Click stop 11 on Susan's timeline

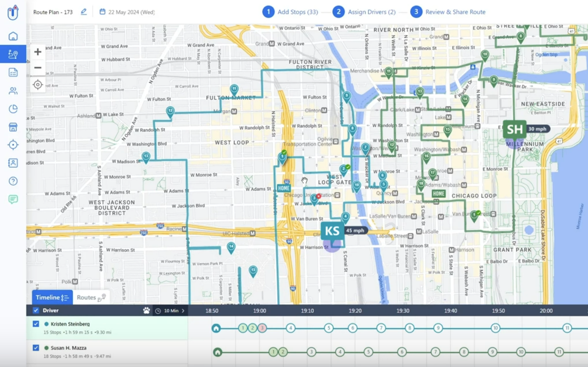coord(559,352)
